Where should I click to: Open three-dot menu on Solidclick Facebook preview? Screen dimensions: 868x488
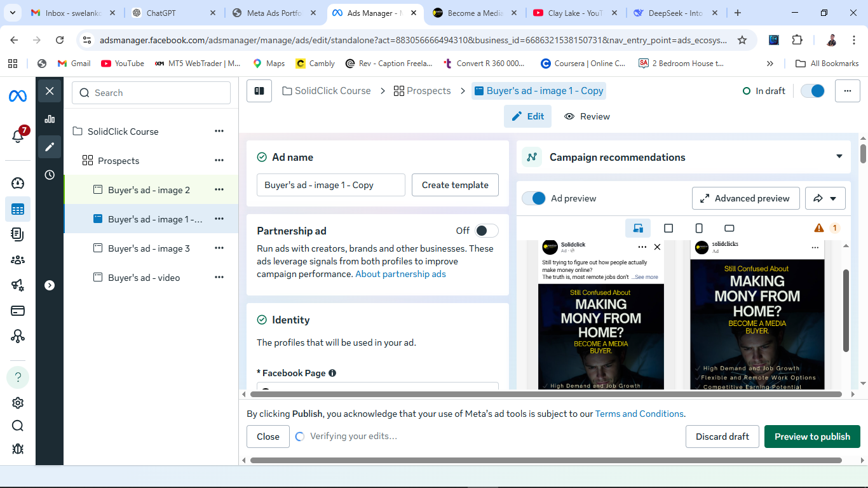[642, 247]
